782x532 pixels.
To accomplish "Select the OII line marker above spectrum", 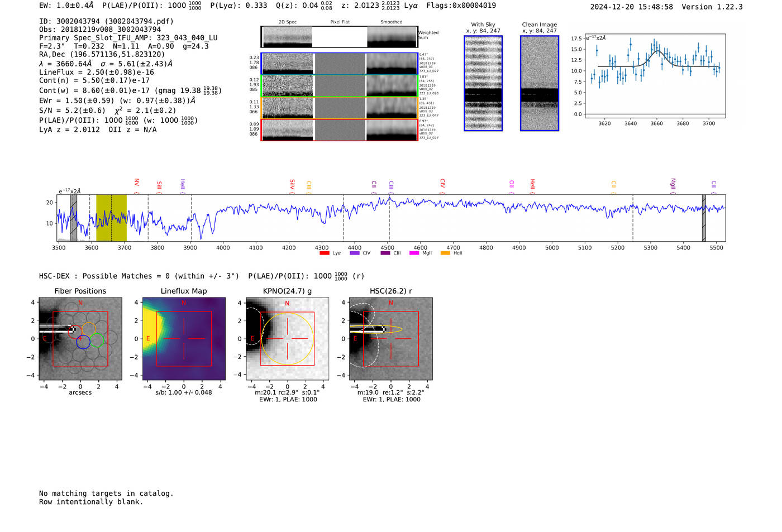I will (x=512, y=187).
